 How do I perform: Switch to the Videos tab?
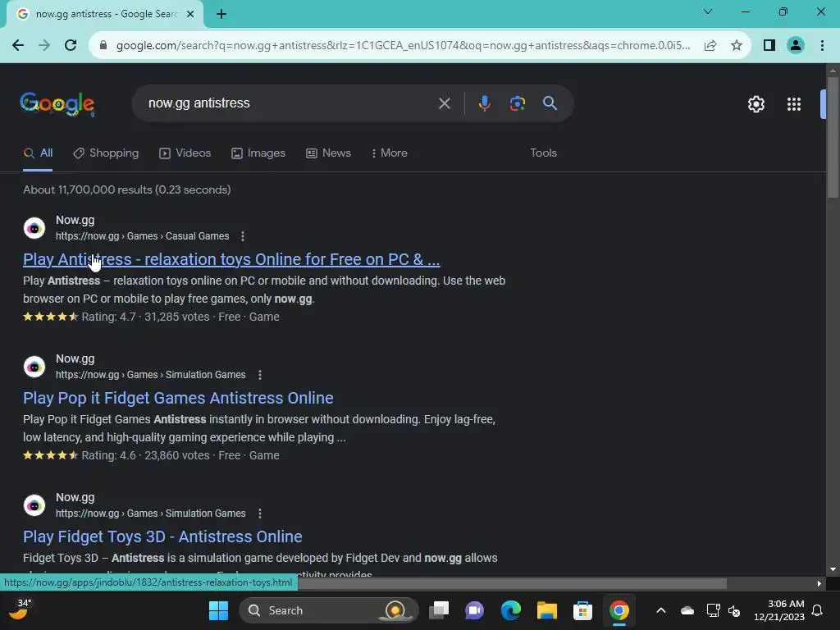[185, 153]
